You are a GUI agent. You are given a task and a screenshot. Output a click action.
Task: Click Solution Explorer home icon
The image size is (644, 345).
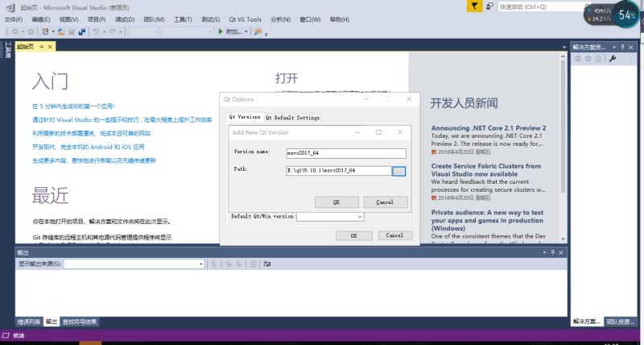(x=599, y=59)
